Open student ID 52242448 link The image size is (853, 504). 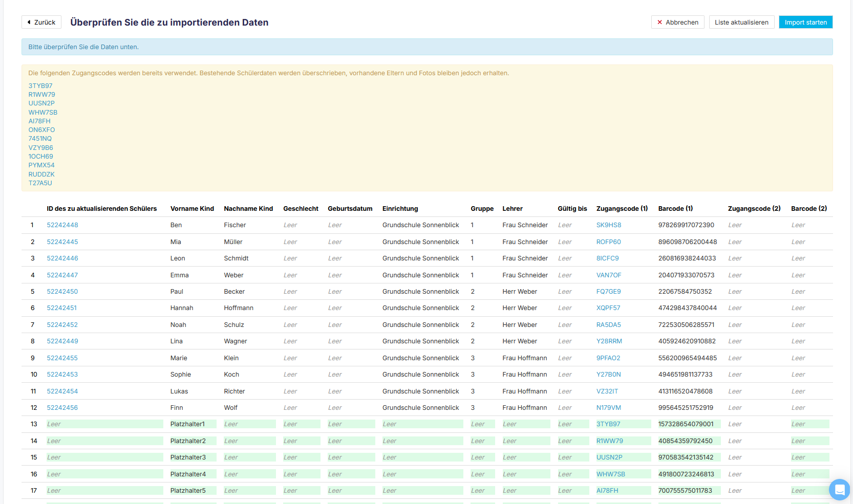(x=62, y=225)
